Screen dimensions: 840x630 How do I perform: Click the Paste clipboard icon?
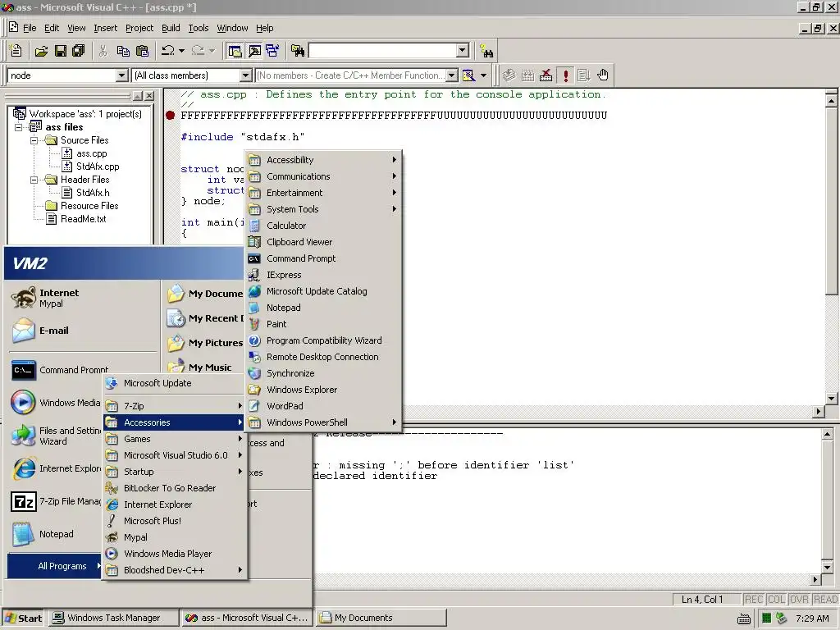point(142,51)
